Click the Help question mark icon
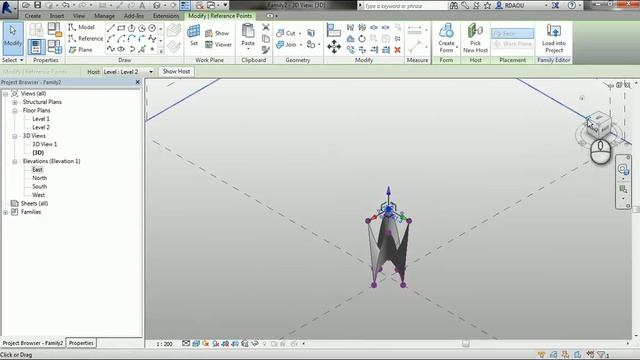Viewport: 640px width, 360px height. tap(572, 5)
